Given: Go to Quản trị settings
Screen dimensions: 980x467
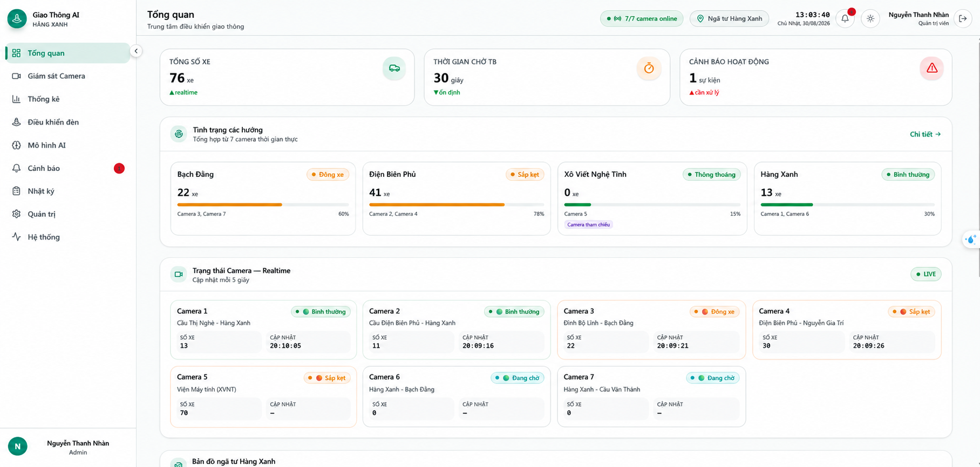Looking at the screenshot, I should [x=67, y=214].
